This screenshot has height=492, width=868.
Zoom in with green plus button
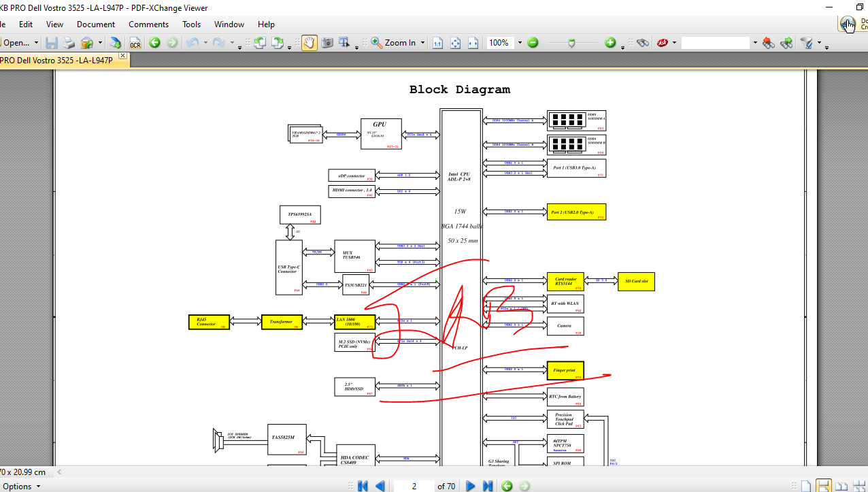point(610,43)
